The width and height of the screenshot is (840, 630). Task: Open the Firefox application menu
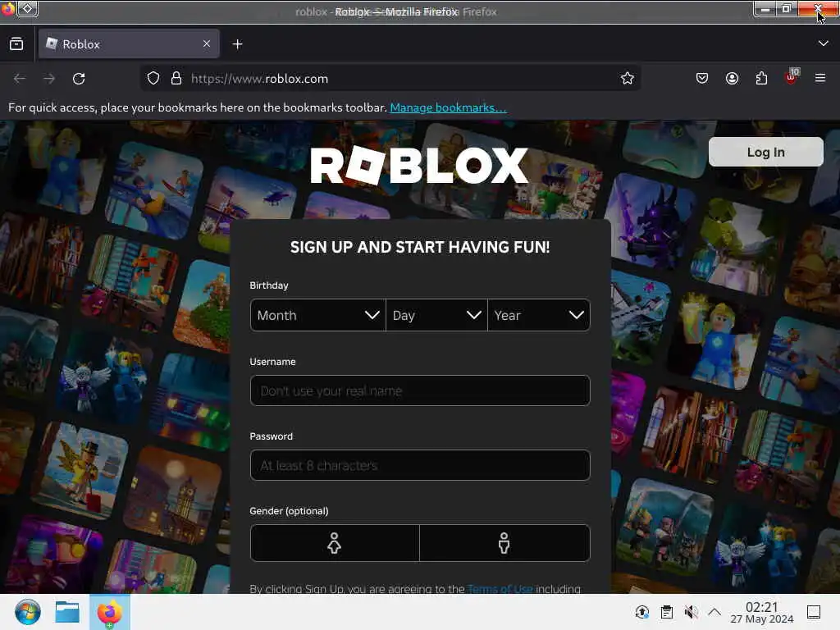pyautogui.click(x=820, y=78)
